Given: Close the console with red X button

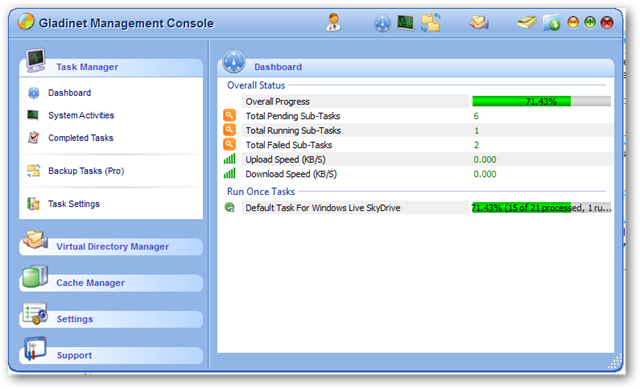Looking at the screenshot, I should [607, 22].
